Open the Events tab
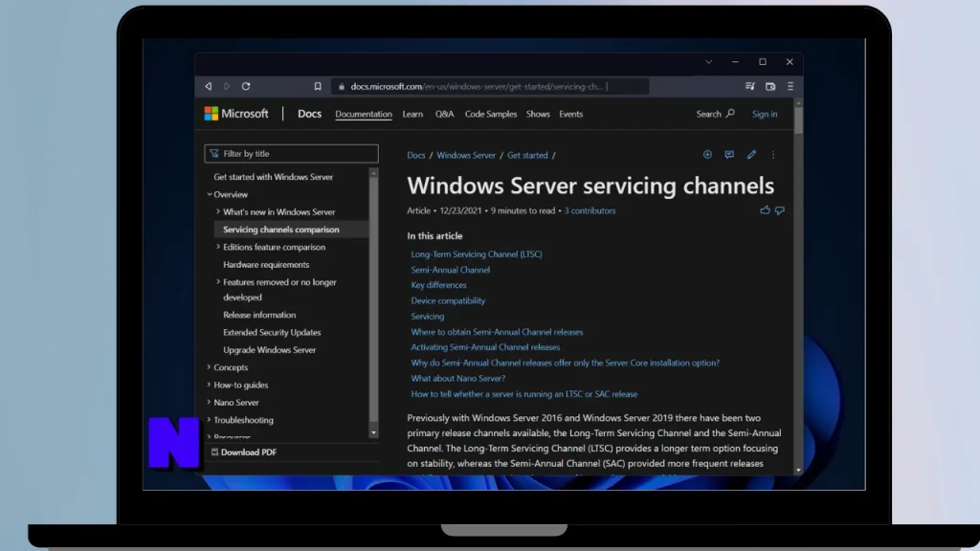Image resolution: width=980 pixels, height=551 pixels. 570,114
